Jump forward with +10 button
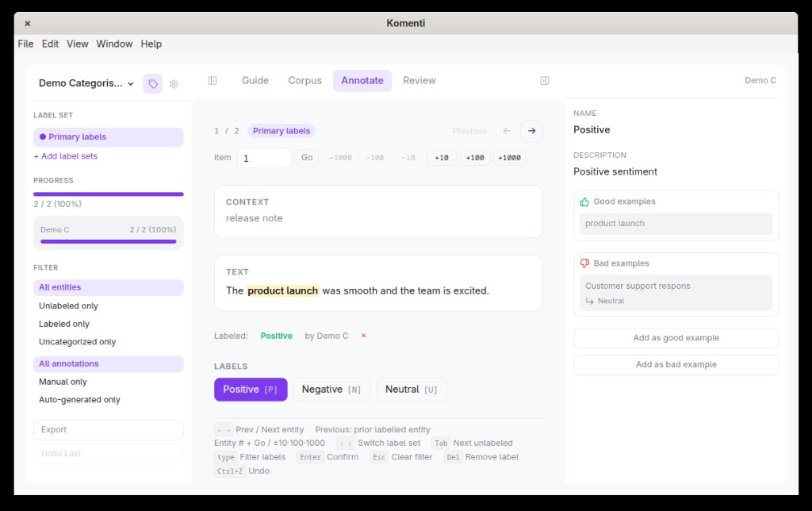The height and width of the screenshot is (511, 812). 442,158
